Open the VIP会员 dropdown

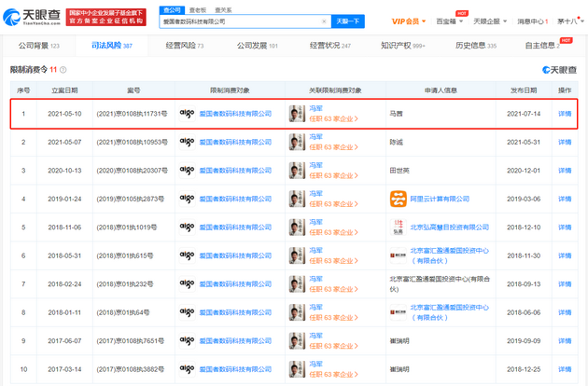409,21
